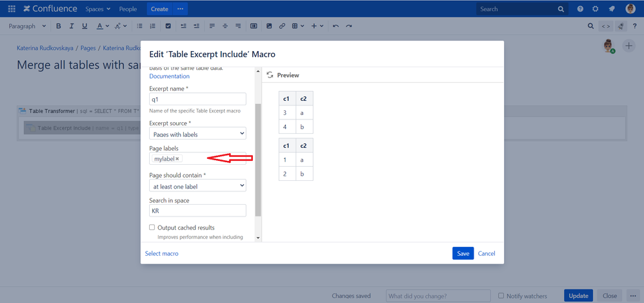Expand the table dropdown arrow
This screenshot has width=644, height=303.
pos(302,26)
